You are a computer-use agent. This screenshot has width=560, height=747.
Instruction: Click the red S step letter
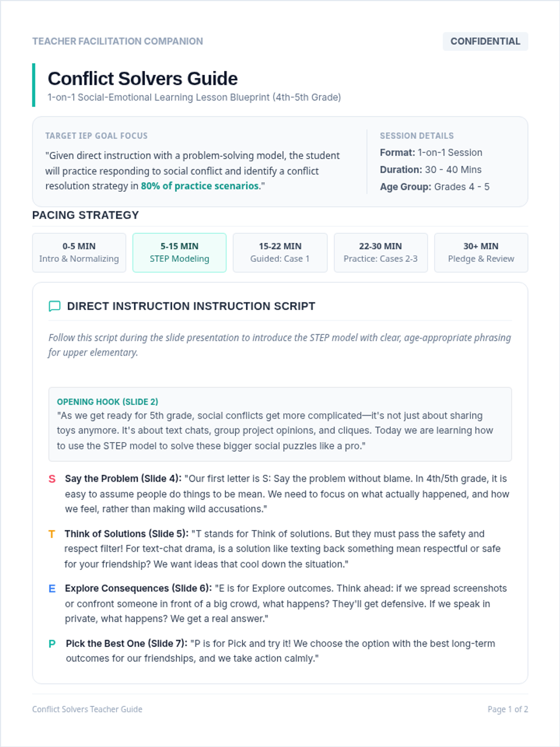tap(52, 479)
